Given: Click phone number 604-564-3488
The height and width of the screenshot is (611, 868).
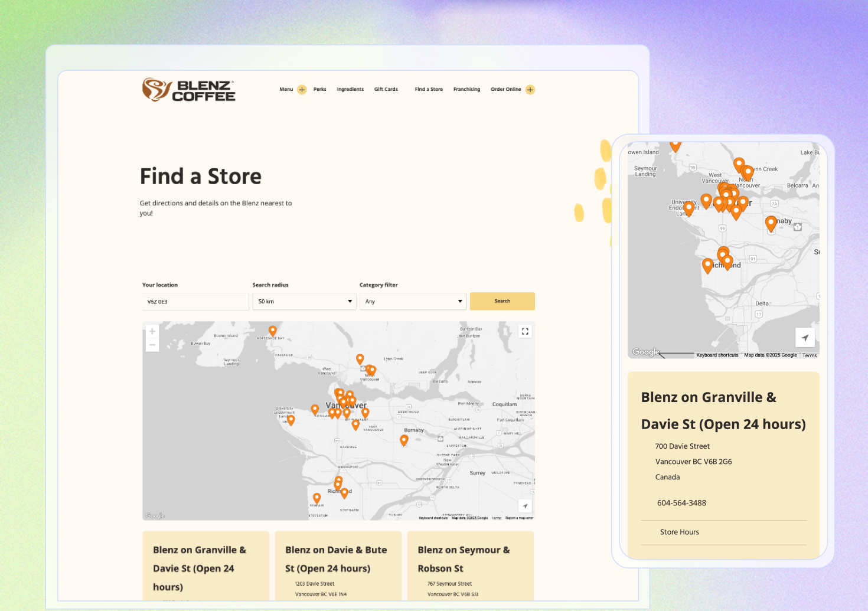Looking at the screenshot, I should [x=681, y=503].
